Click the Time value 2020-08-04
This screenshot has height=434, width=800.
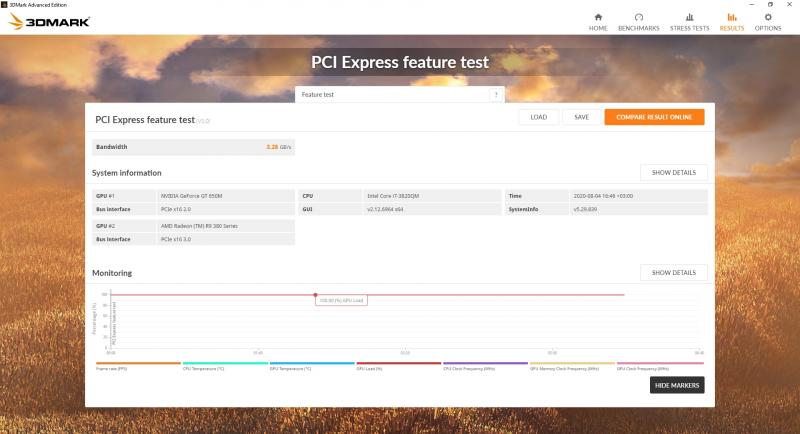click(603, 196)
